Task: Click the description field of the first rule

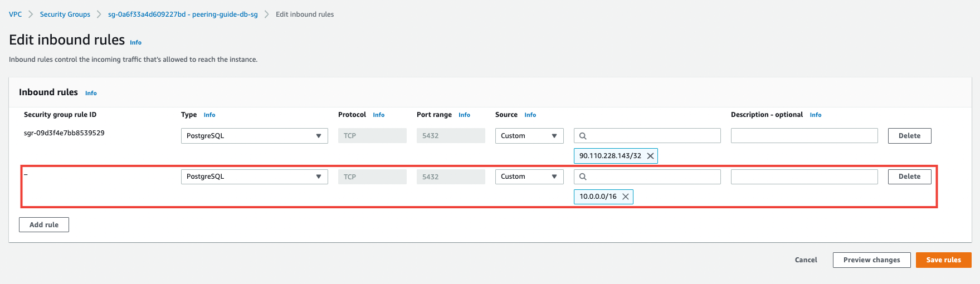Action: click(x=805, y=136)
